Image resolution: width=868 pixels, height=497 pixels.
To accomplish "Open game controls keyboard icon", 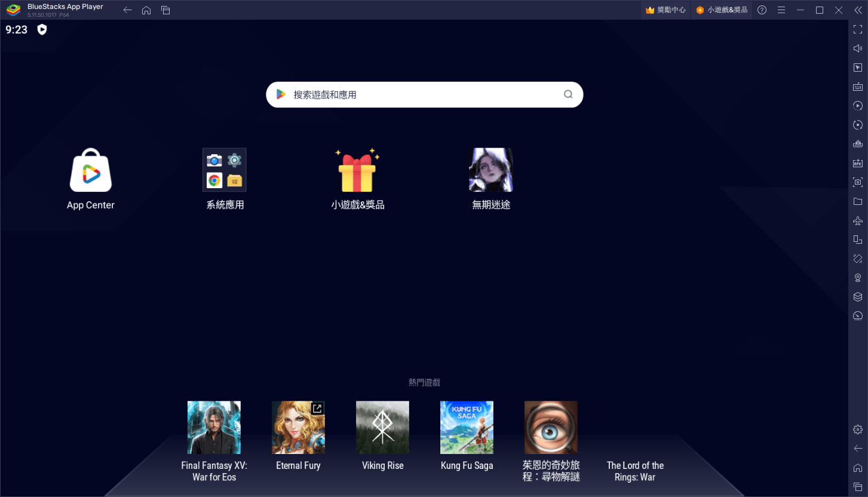I will click(x=858, y=87).
